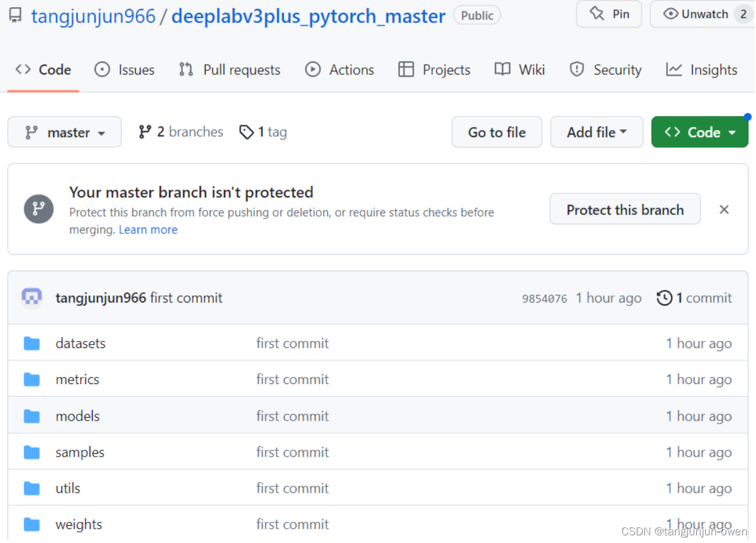Open tangjunjun966 commit author name
756x543 pixels.
pos(100,298)
